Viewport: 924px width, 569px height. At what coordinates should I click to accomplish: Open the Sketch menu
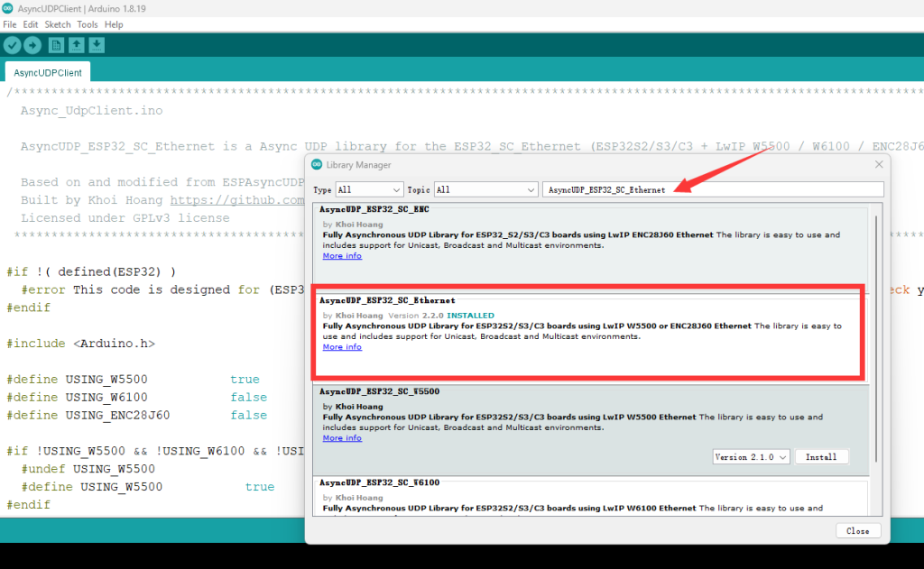click(x=58, y=24)
